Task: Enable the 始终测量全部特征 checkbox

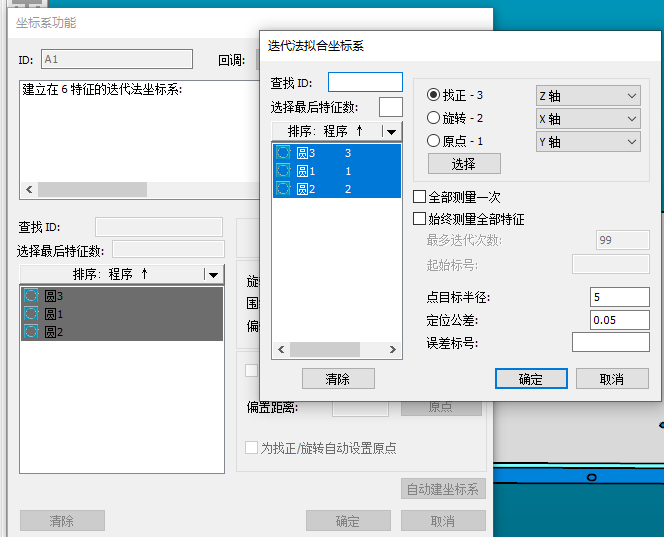Action: (x=421, y=218)
